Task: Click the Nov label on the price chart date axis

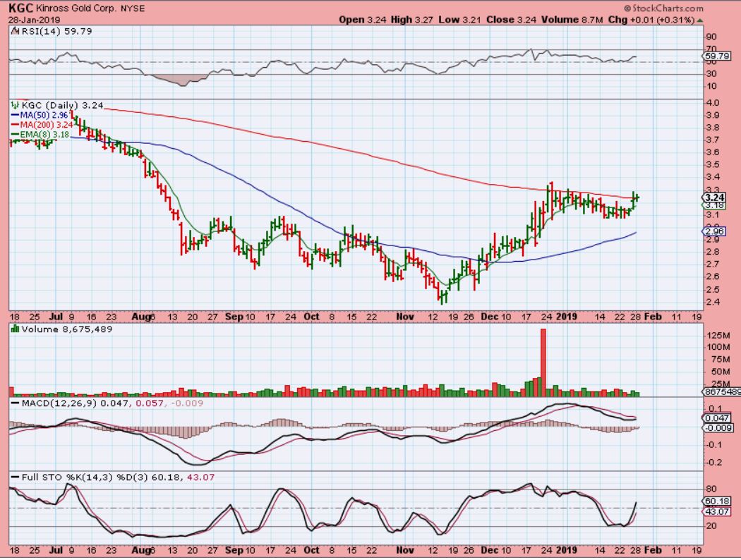Action: click(x=405, y=317)
